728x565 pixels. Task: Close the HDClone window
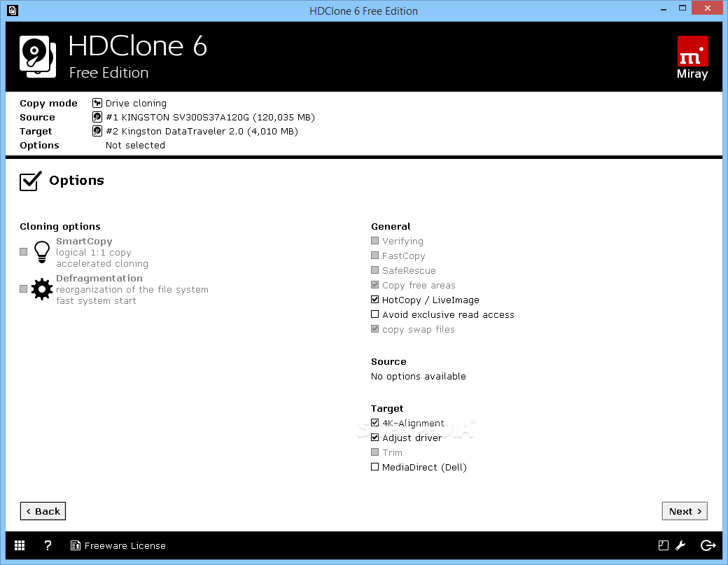(708, 8)
